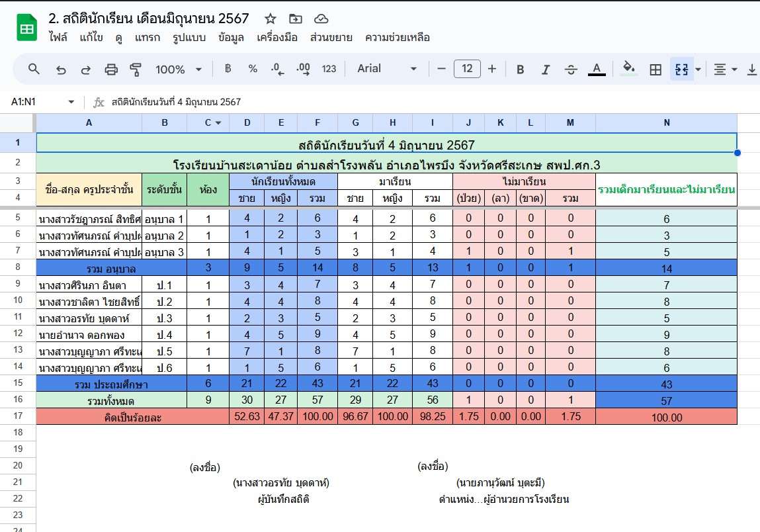Select cell containing 98.25
The image size is (760, 532).
point(433,417)
